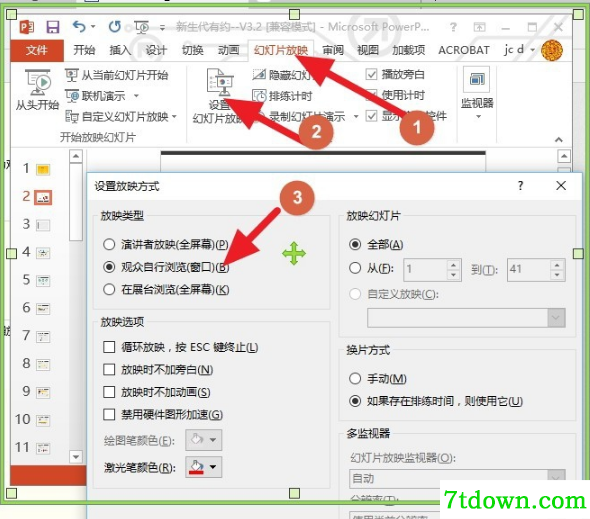Viewport: 590px width, 519px height.
Task: Click 排练计时 rehearse timings
Action: click(x=282, y=96)
